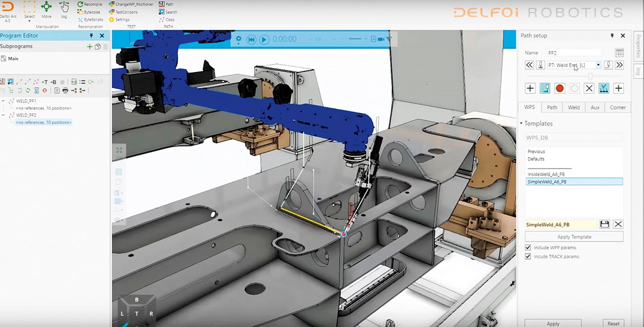Screen dimensions: 644x327
Task: Add a new subprogram with green plus
Action: click(89, 46)
